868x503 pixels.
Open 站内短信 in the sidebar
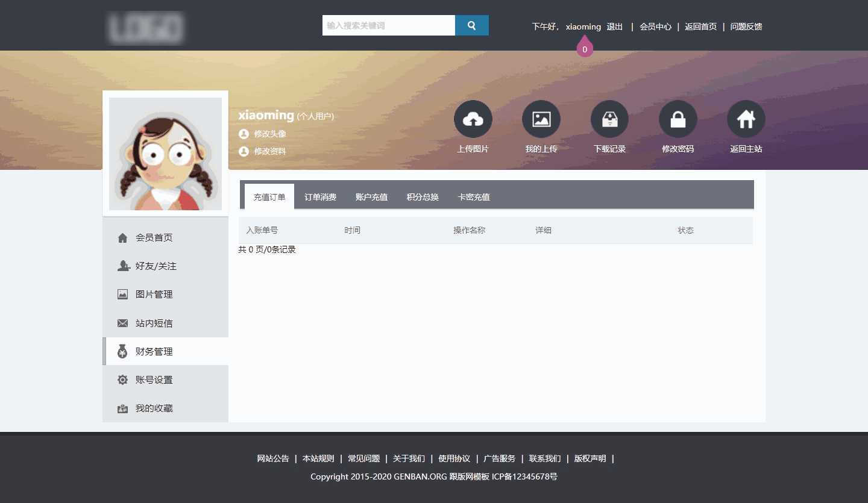click(x=154, y=323)
